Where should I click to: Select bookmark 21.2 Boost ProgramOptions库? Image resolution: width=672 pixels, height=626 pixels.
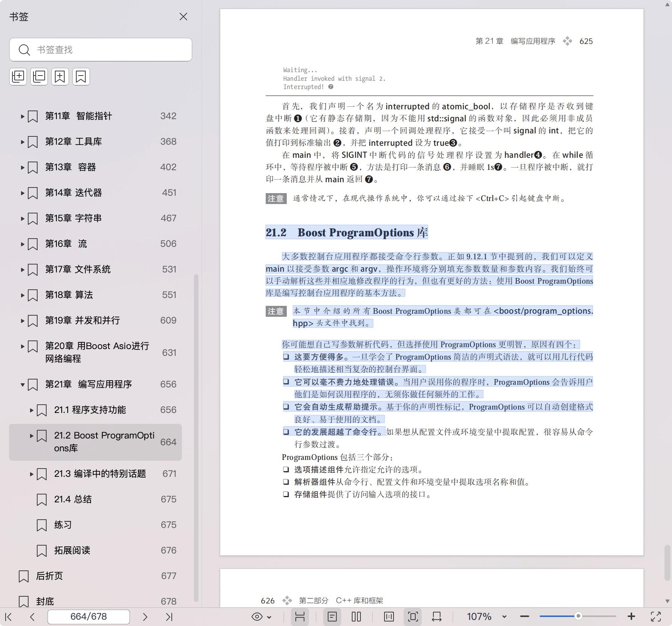click(x=95, y=442)
